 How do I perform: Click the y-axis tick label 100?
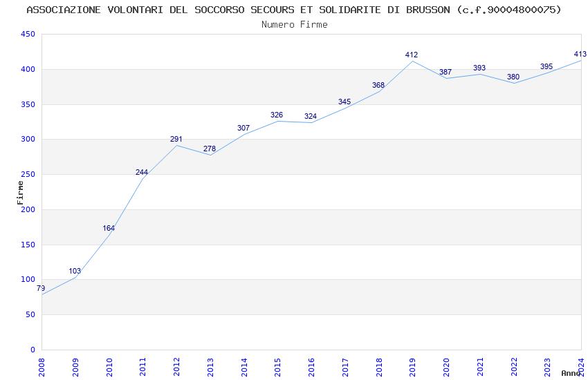click(x=28, y=280)
